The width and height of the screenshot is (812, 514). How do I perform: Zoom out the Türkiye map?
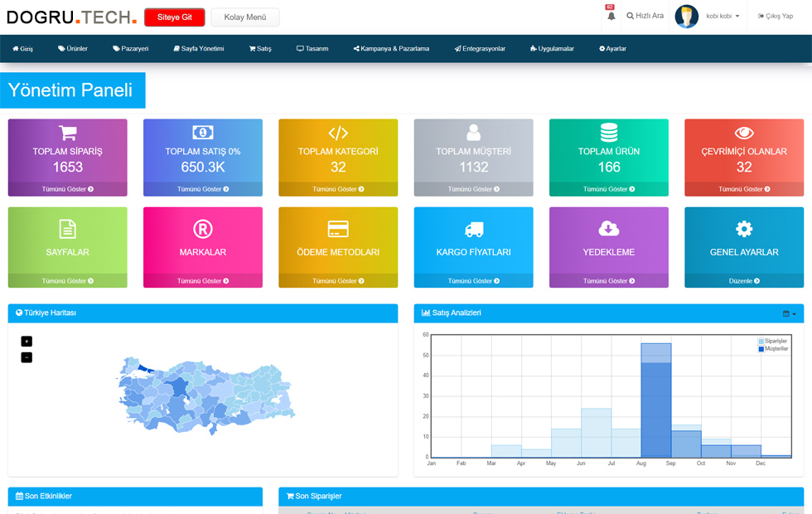point(27,357)
